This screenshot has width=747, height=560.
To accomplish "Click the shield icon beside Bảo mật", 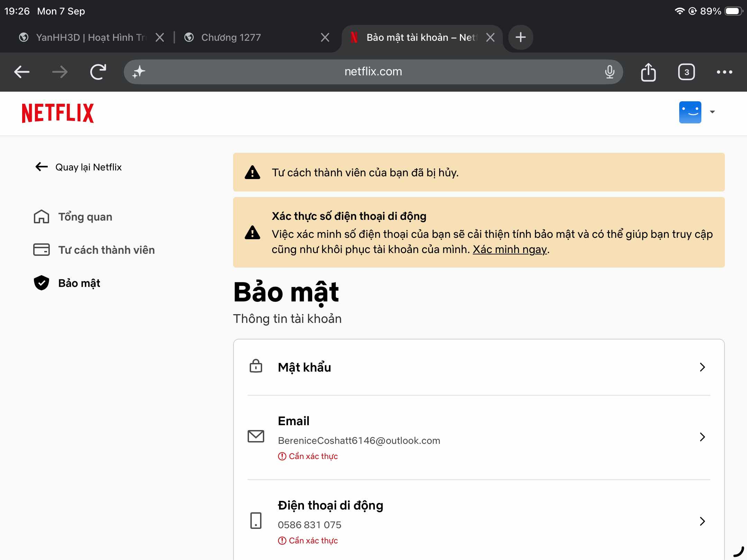I will coord(41,283).
